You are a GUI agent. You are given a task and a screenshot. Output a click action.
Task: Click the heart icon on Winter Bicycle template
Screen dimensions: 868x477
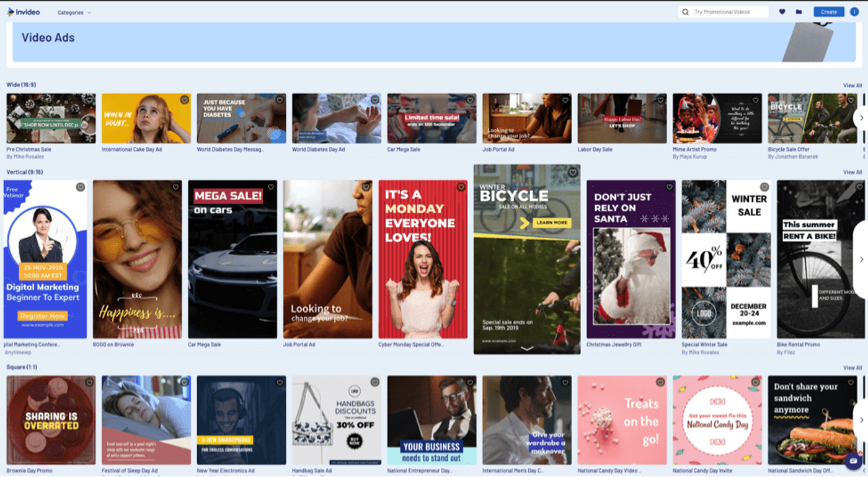pyautogui.click(x=572, y=173)
